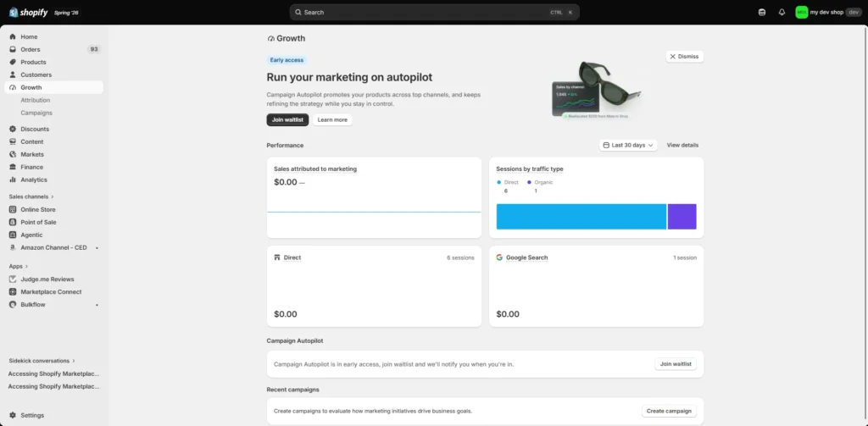Image resolution: width=868 pixels, height=426 pixels.
Task: Click the Customers person icon
Action: 13,75
